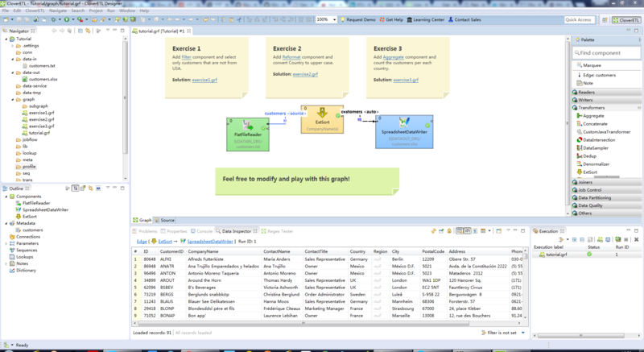This screenshot has width=644, height=352.
Task: Choose Concatenate component in Palette
Action: [x=592, y=123]
